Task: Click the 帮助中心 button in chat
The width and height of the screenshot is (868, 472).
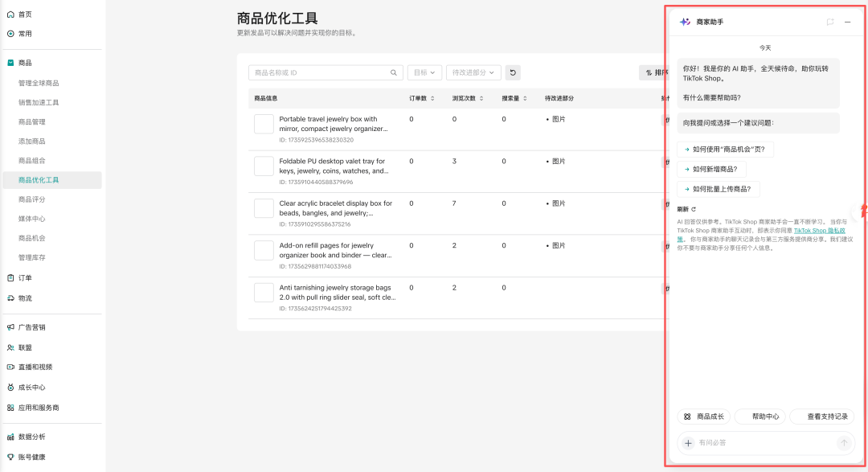Action: 759,417
